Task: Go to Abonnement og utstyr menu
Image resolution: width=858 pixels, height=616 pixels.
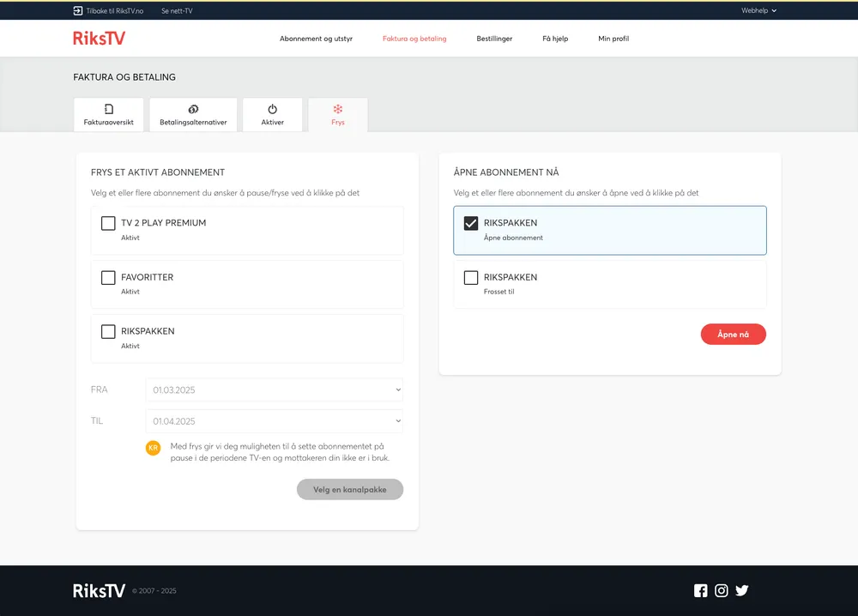Action: pos(316,39)
